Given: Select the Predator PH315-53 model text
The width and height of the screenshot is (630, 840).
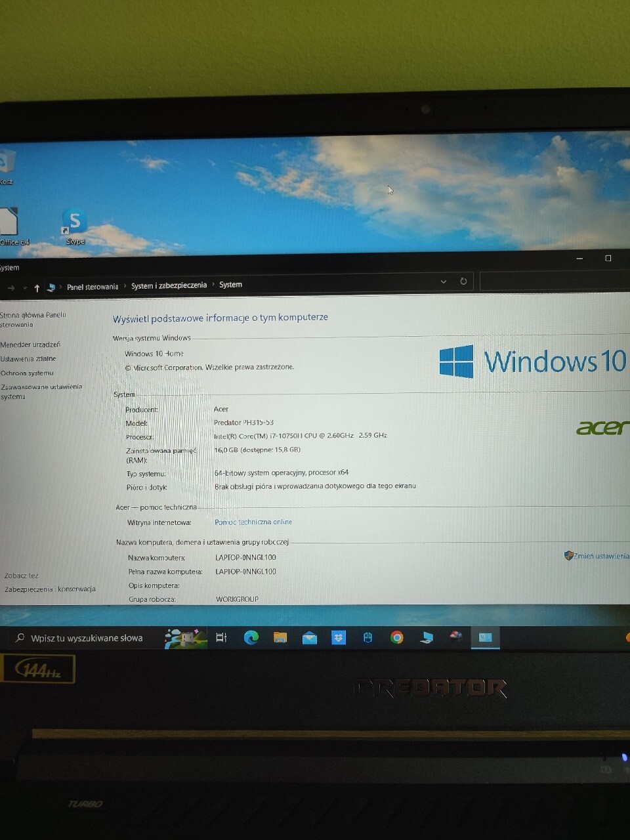Looking at the screenshot, I should 243,423.
